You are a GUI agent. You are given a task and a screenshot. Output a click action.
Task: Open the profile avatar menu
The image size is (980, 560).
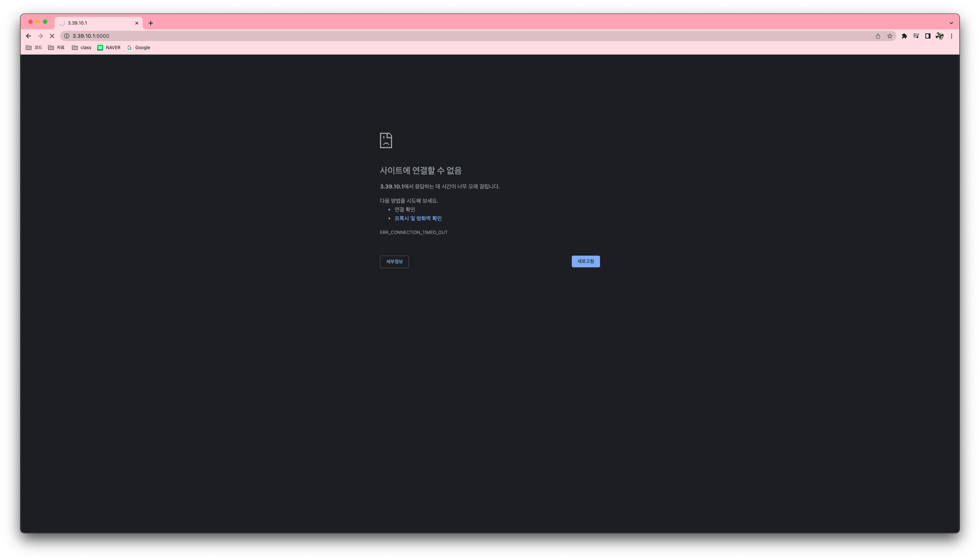(x=939, y=36)
